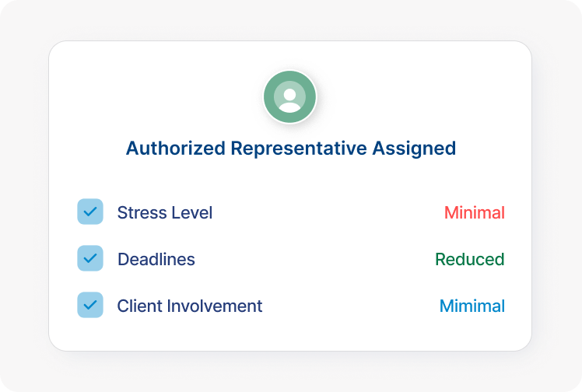The height and width of the screenshot is (392, 582).
Task: Click the blue Mimimal status value
Action: [472, 306]
